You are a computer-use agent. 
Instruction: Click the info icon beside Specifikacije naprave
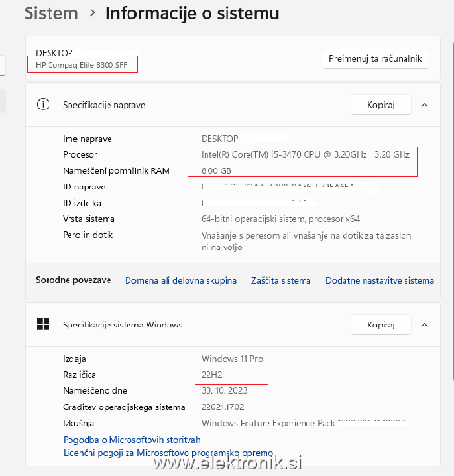pyautogui.click(x=43, y=104)
